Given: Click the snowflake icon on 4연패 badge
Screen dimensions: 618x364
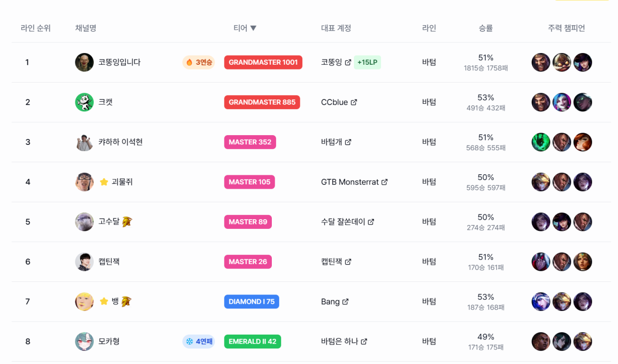Looking at the screenshot, I should 190,341.
